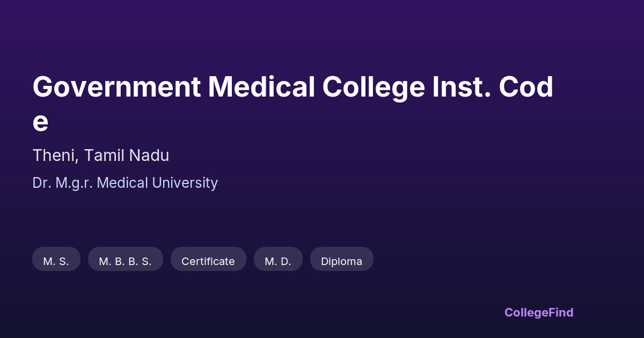Click the Cod fragment ending the heading line
This screenshot has height=338, width=644.
pyautogui.click(x=526, y=87)
